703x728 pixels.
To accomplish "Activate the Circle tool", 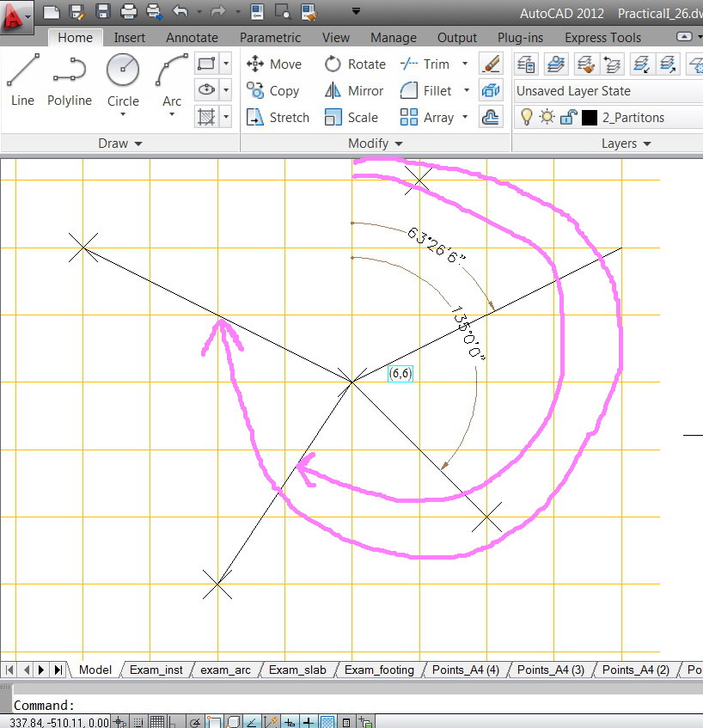I will click(x=123, y=79).
